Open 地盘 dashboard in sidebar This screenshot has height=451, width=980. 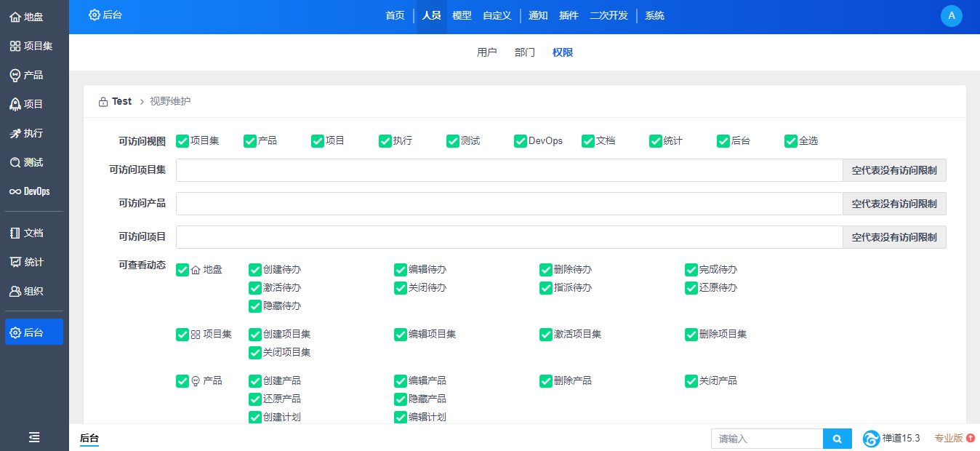click(x=27, y=17)
